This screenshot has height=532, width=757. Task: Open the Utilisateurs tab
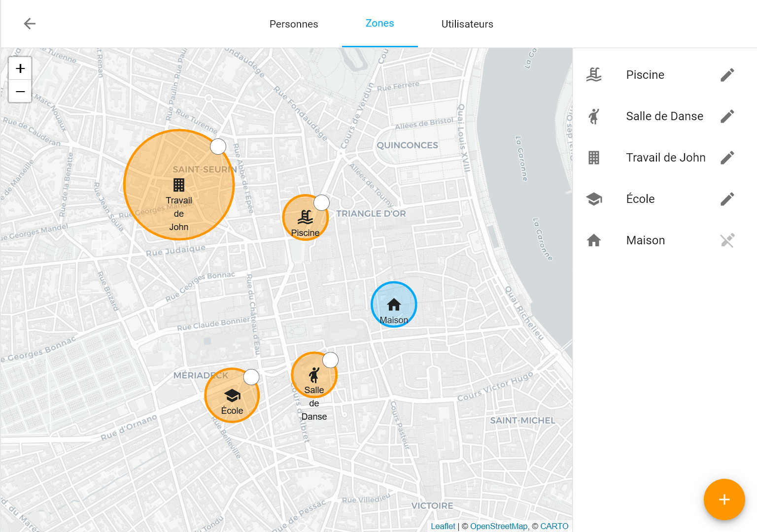467,24
